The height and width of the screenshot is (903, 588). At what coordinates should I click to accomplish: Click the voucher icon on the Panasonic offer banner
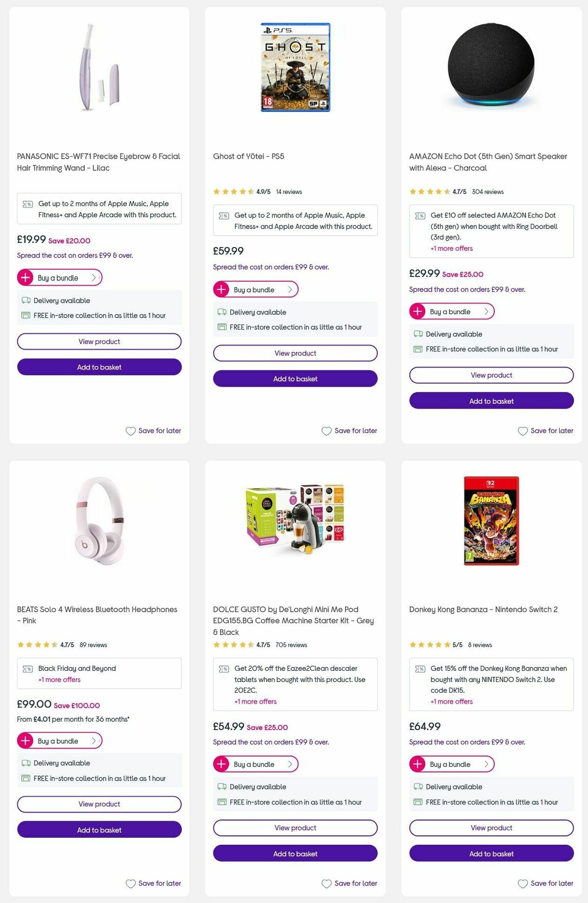(27, 203)
